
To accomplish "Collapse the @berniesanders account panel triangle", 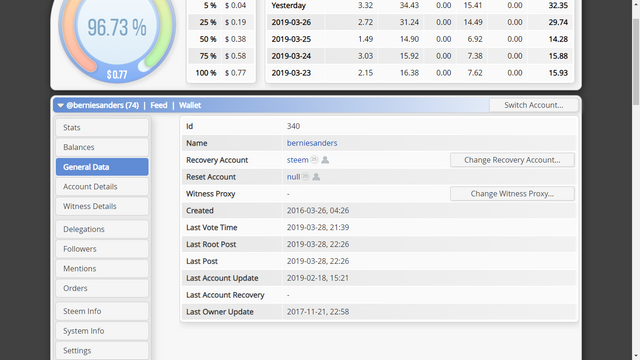I will (x=60, y=105).
